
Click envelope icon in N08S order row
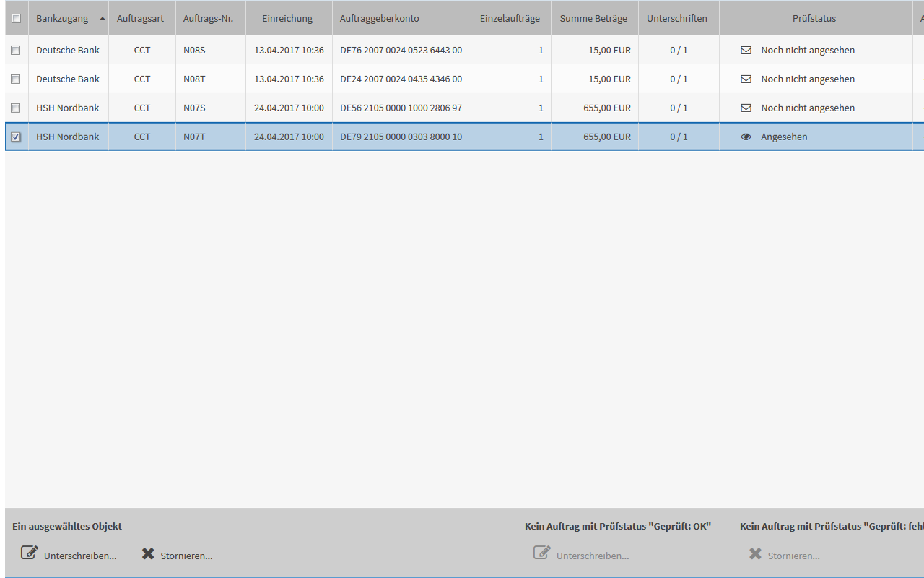click(x=746, y=51)
